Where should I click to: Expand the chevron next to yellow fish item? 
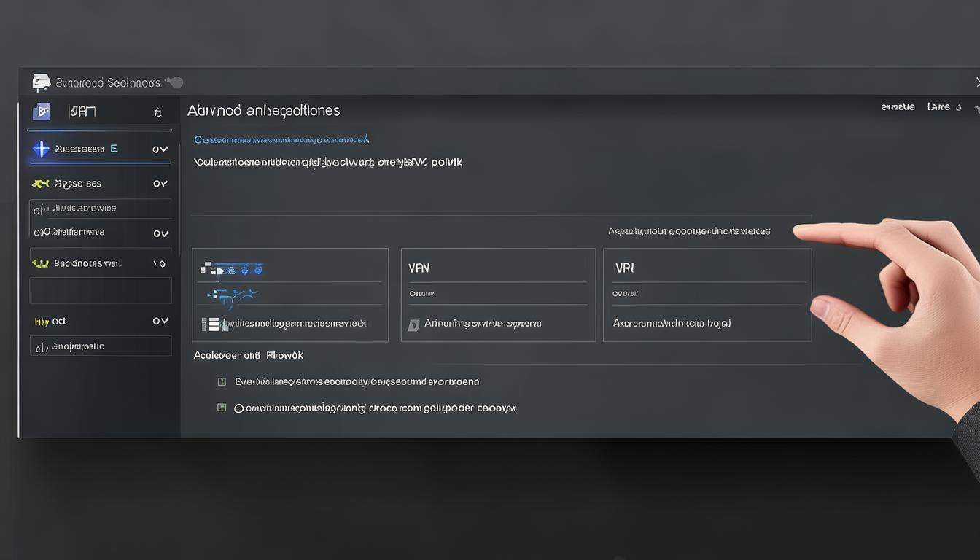pyautogui.click(x=160, y=184)
